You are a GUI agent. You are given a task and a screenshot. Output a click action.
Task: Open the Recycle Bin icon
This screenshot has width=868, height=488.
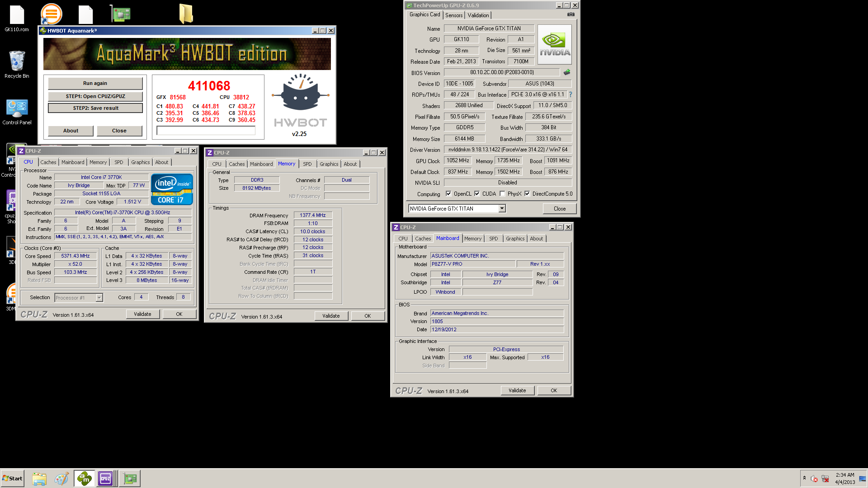pos(17,64)
